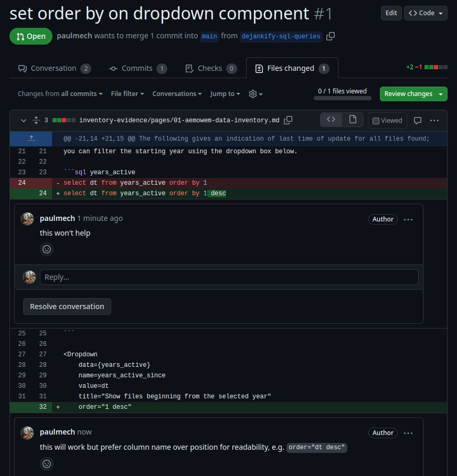
Task: Click the 'now' timestamp on second comment
Action: click(84, 432)
